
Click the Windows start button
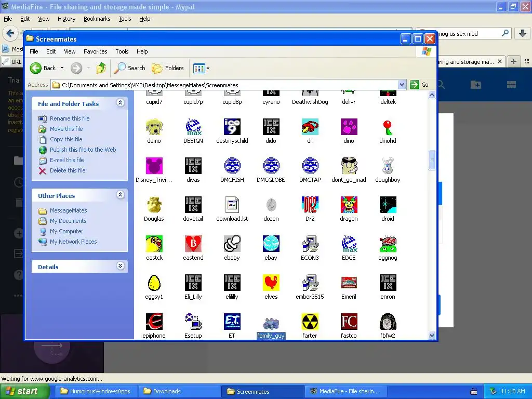(24, 391)
